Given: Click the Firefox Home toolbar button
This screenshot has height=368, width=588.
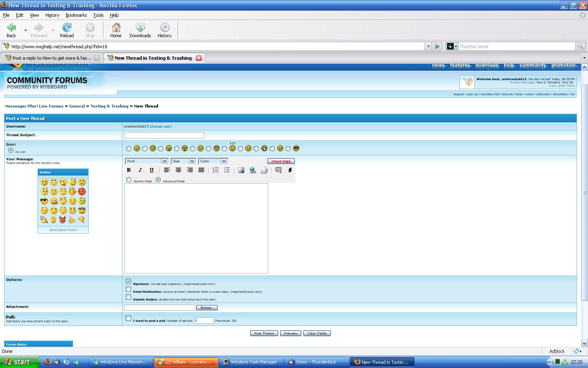Looking at the screenshot, I should pyautogui.click(x=116, y=30).
